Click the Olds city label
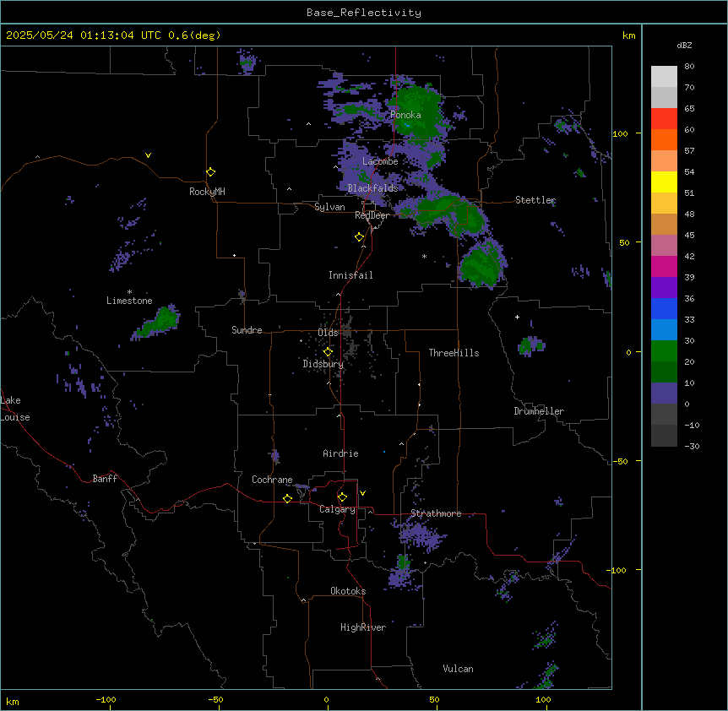This screenshot has height=711, width=728. tap(328, 333)
